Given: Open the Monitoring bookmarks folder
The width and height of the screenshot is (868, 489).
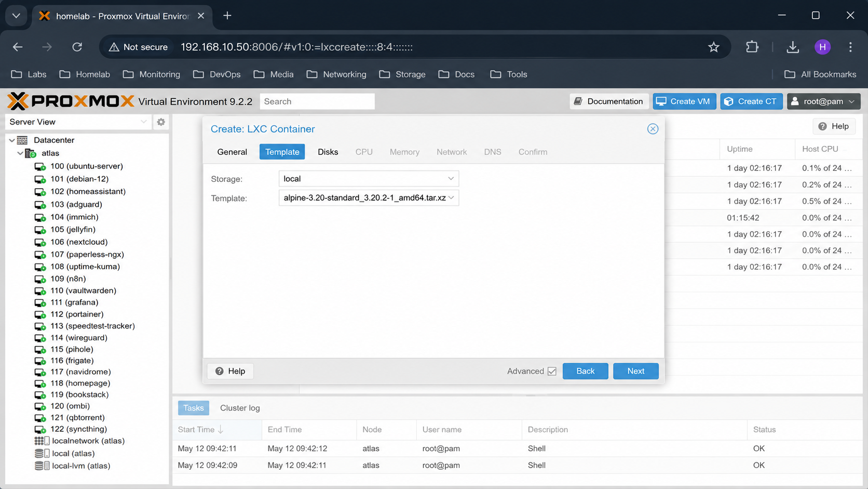Looking at the screenshot, I should [151, 74].
